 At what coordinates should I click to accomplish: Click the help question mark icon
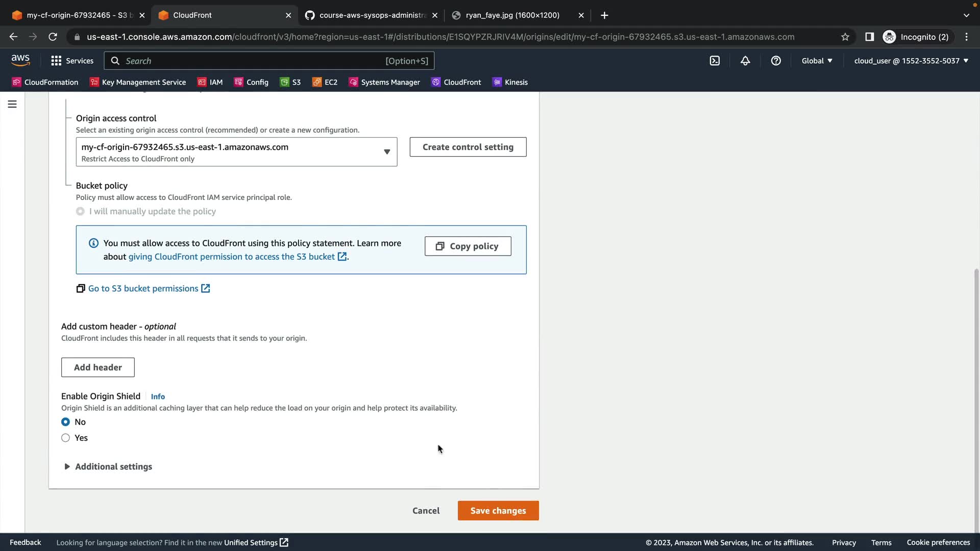click(776, 61)
